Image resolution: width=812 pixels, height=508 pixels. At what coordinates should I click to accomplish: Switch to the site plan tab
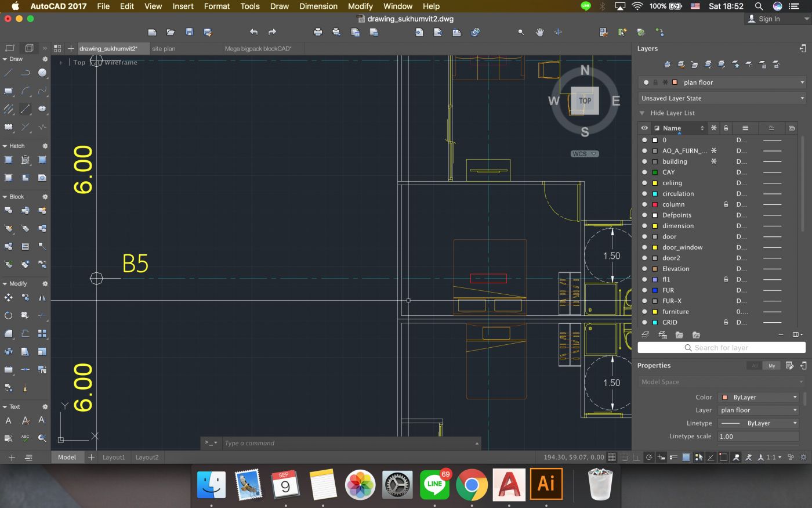[164, 49]
